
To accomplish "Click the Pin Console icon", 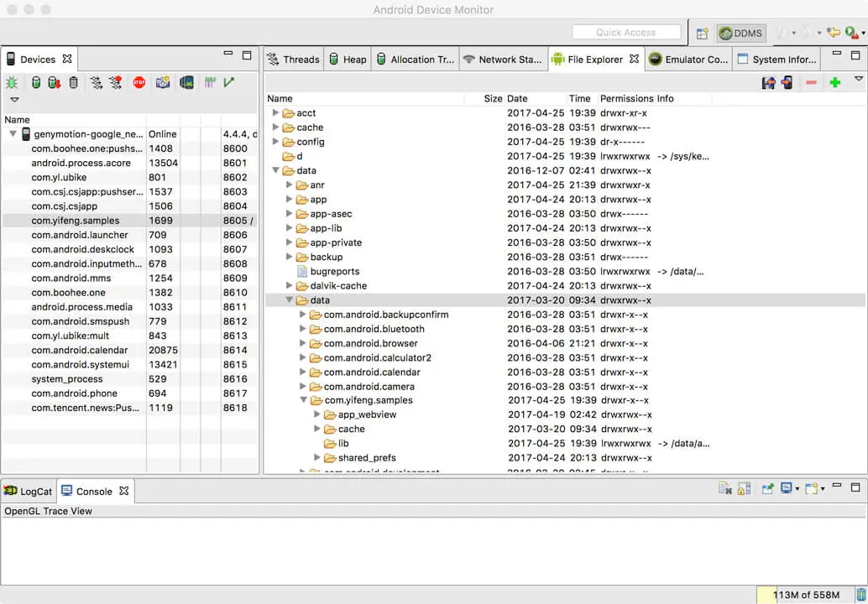I will tap(767, 488).
